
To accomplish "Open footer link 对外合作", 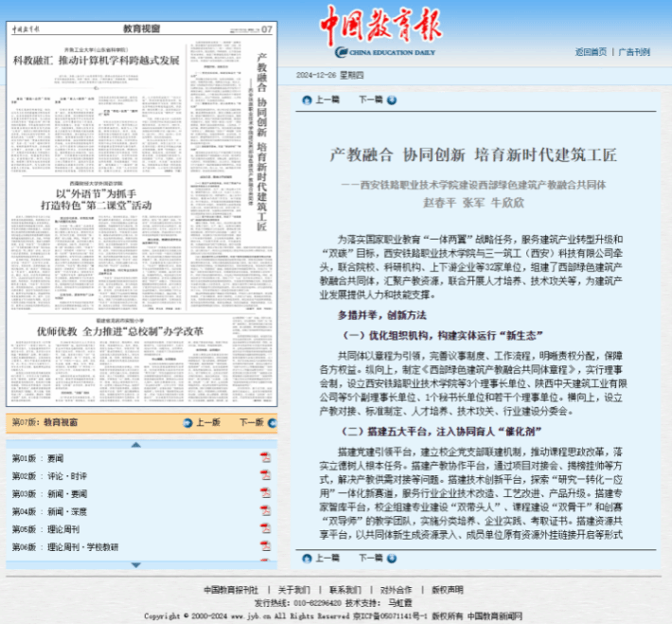I will (396, 590).
